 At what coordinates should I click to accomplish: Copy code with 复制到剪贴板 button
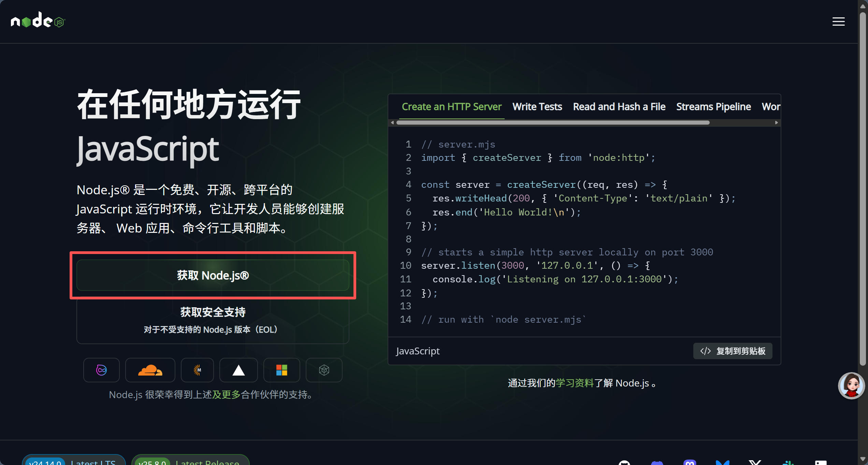tap(733, 351)
